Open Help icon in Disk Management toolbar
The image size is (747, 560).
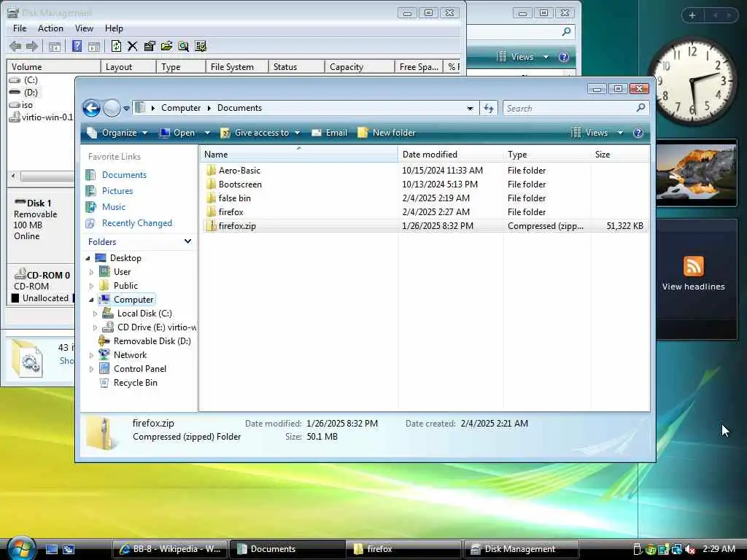coord(77,46)
